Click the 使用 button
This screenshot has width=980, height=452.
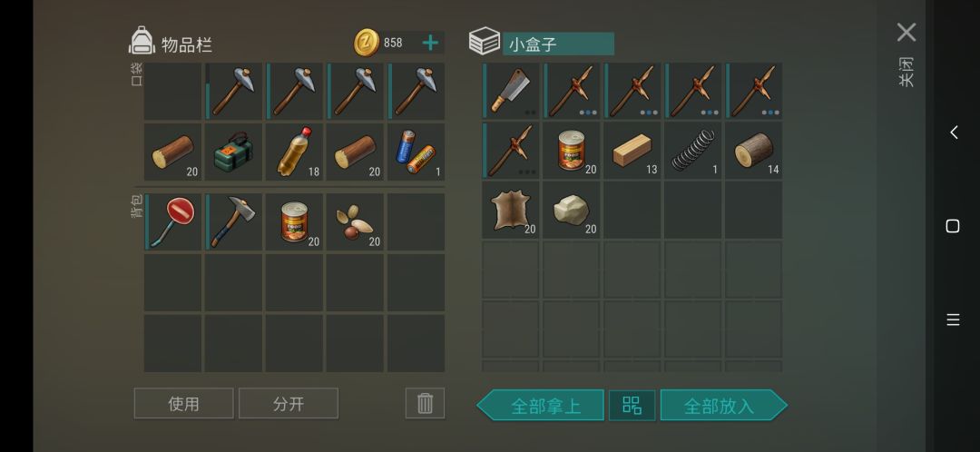pos(183,403)
